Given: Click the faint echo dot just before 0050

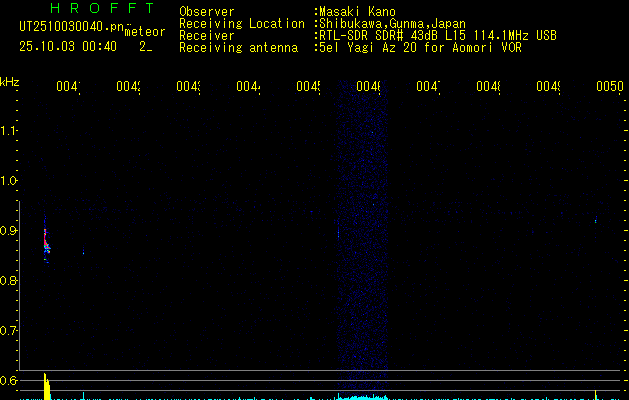Looking at the screenshot, I should [x=596, y=220].
